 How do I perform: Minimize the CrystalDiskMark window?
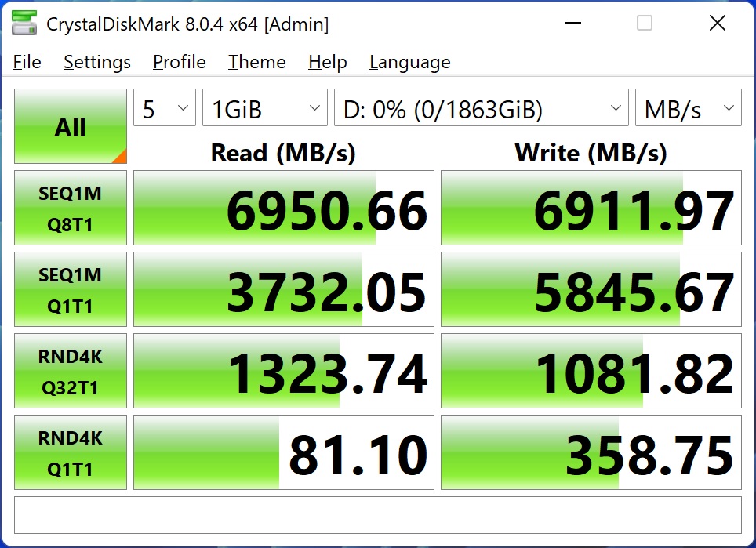(572, 23)
